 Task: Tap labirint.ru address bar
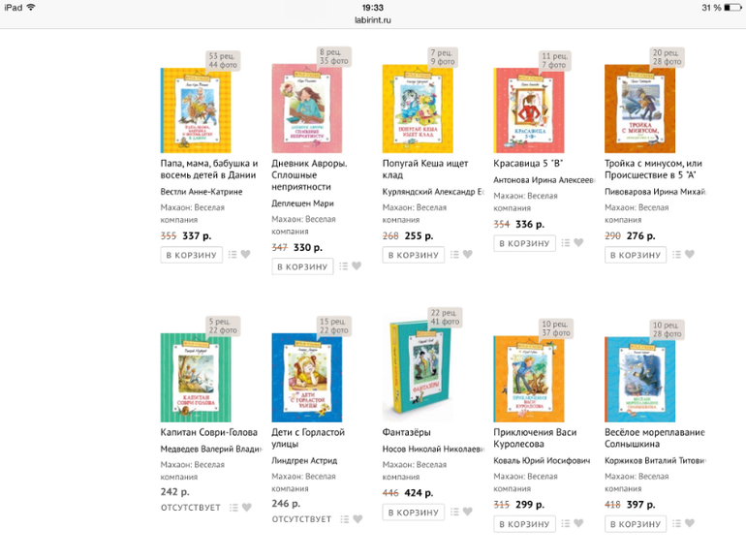[373, 20]
